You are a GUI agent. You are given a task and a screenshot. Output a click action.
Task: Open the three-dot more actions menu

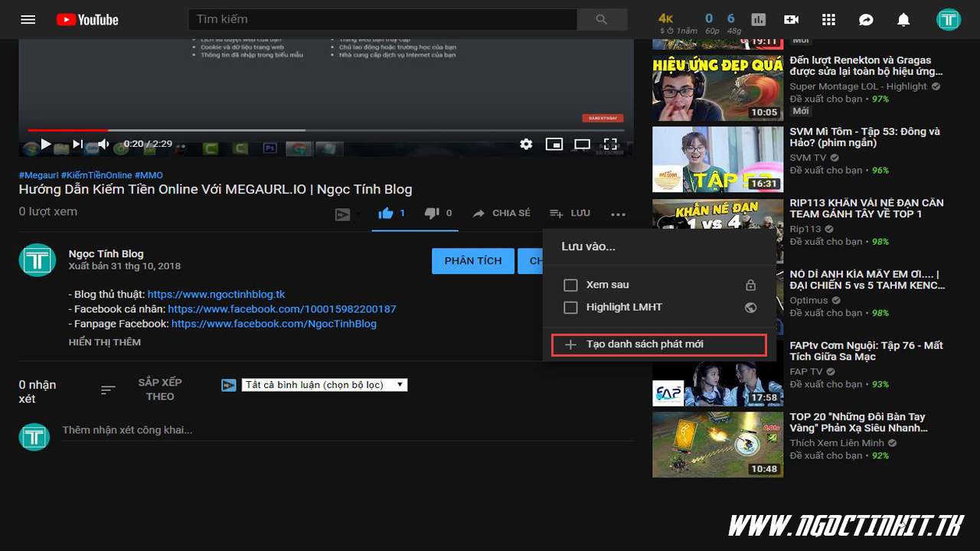pyautogui.click(x=619, y=214)
